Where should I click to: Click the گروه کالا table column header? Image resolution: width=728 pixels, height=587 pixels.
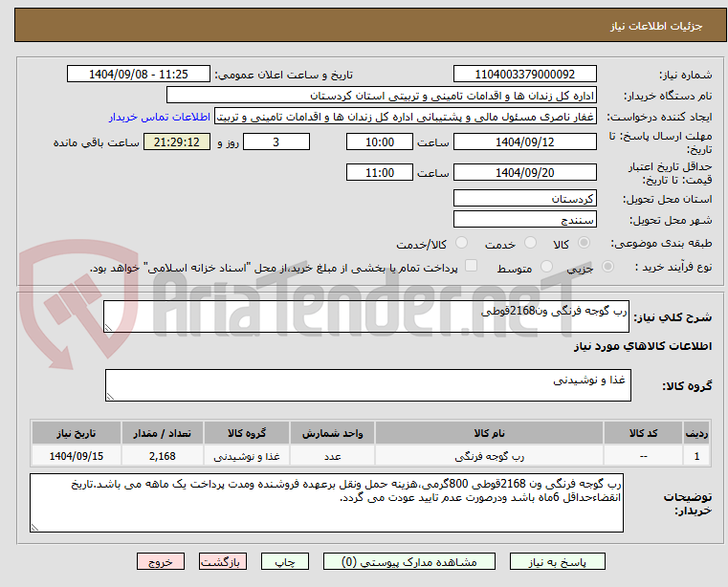(x=247, y=433)
